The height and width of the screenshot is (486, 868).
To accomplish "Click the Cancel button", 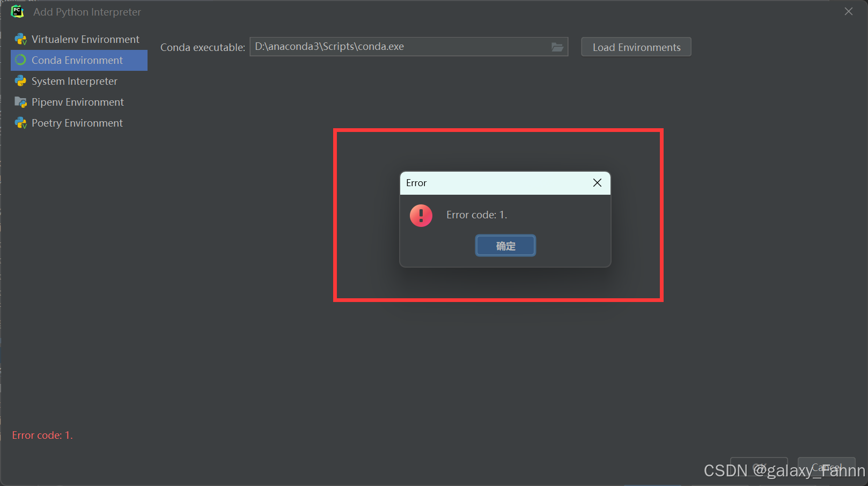I will 826,467.
